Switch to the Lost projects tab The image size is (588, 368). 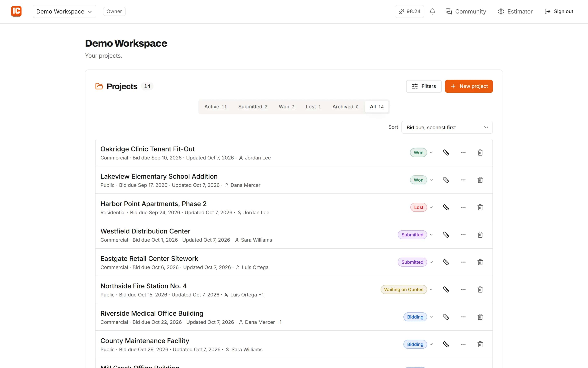313,107
